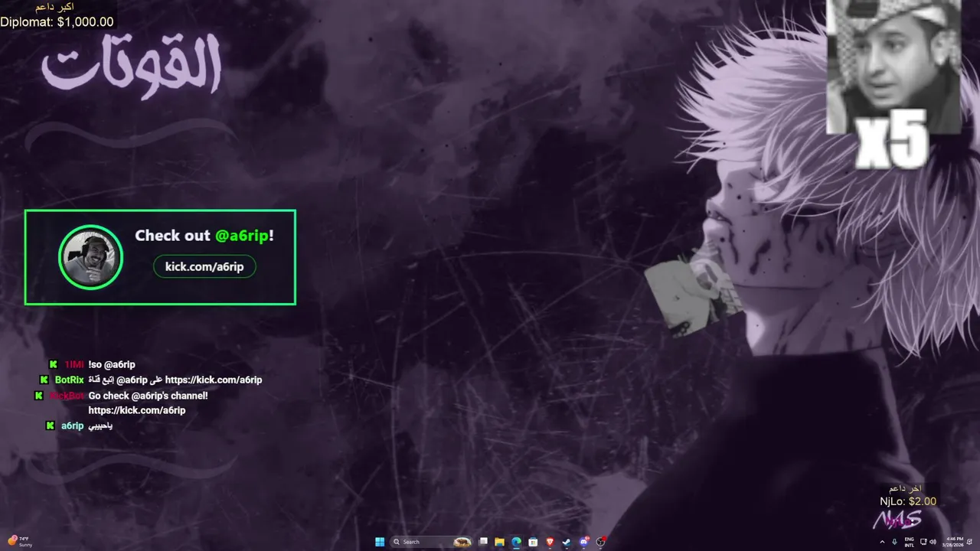Open the volume speaker control
Viewport: 980px width, 551px height.
point(933,542)
